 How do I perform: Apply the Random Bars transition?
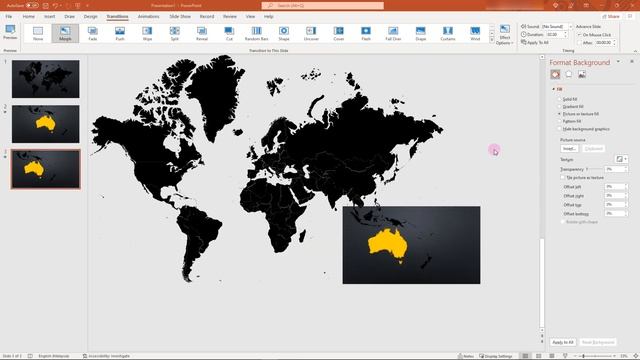click(x=257, y=33)
